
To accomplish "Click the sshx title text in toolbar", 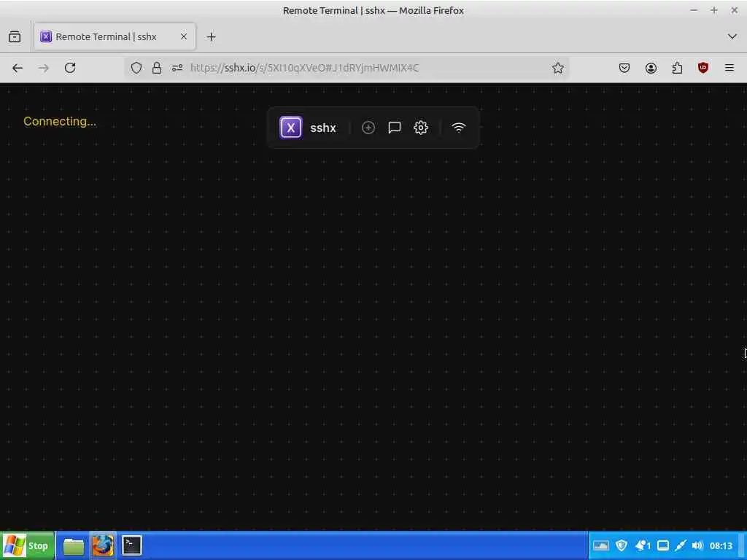I will pyautogui.click(x=323, y=128).
